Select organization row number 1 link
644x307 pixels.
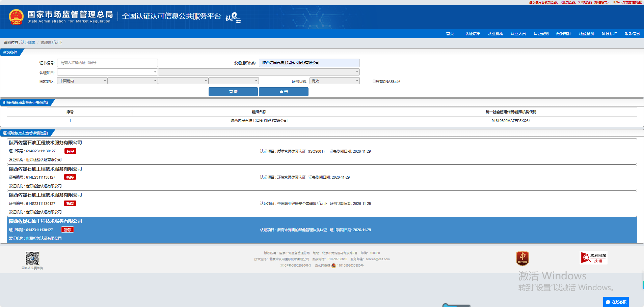pos(70,121)
